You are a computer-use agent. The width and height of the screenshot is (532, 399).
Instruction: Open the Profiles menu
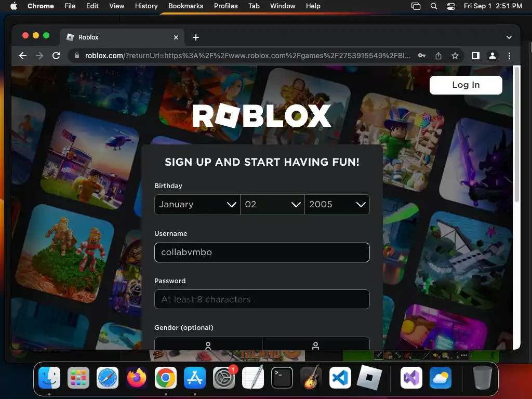pos(225,6)
